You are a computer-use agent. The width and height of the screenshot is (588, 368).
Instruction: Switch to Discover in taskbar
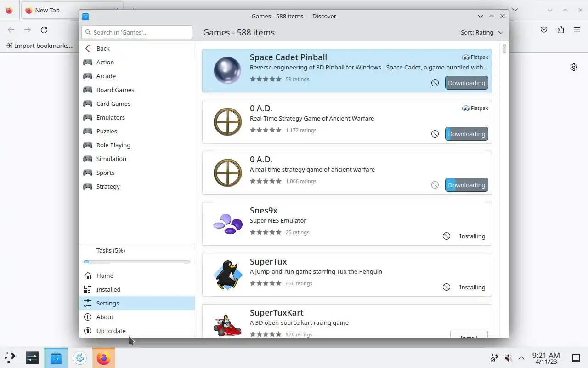tap(56, 358)
